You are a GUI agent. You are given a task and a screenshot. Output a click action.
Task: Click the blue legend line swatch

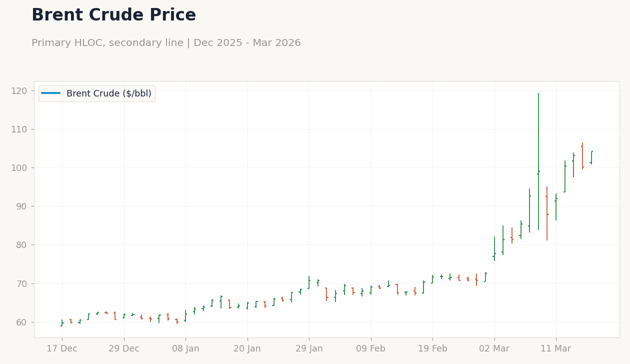coord(50,93)
